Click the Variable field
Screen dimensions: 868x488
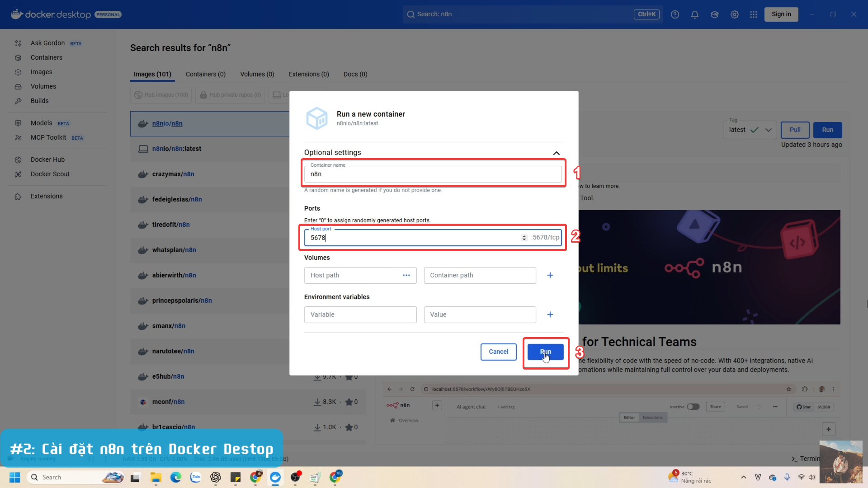[x=360, y=314]
